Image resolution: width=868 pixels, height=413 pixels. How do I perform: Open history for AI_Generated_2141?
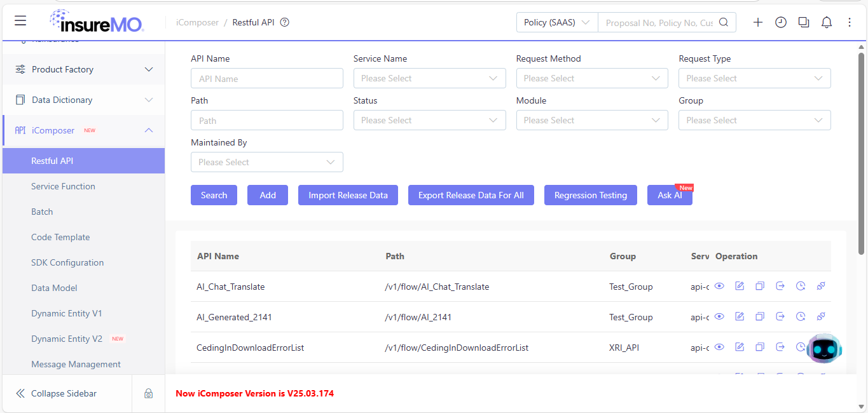click(x=801, y=316)
